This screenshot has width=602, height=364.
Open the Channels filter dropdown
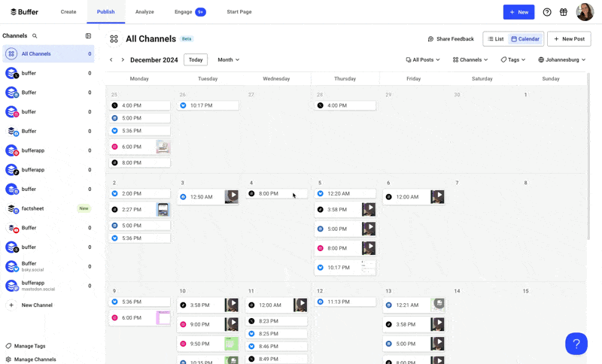point(470,60)
